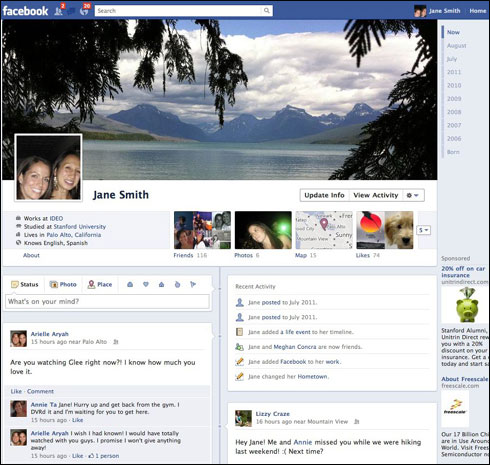Open the gear settings dropdown next to View Activity
Viewport: 490px width, 465px height.
(413, 195)
